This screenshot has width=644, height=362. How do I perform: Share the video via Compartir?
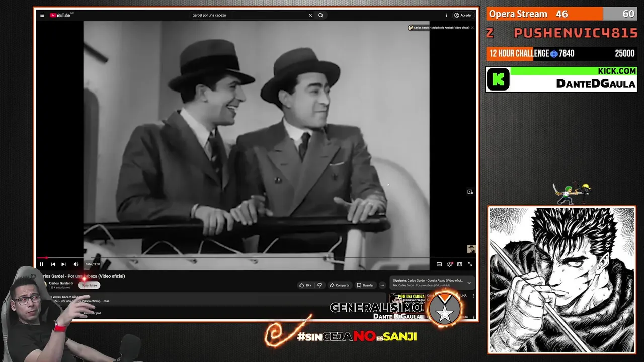[x=340, y=285]
